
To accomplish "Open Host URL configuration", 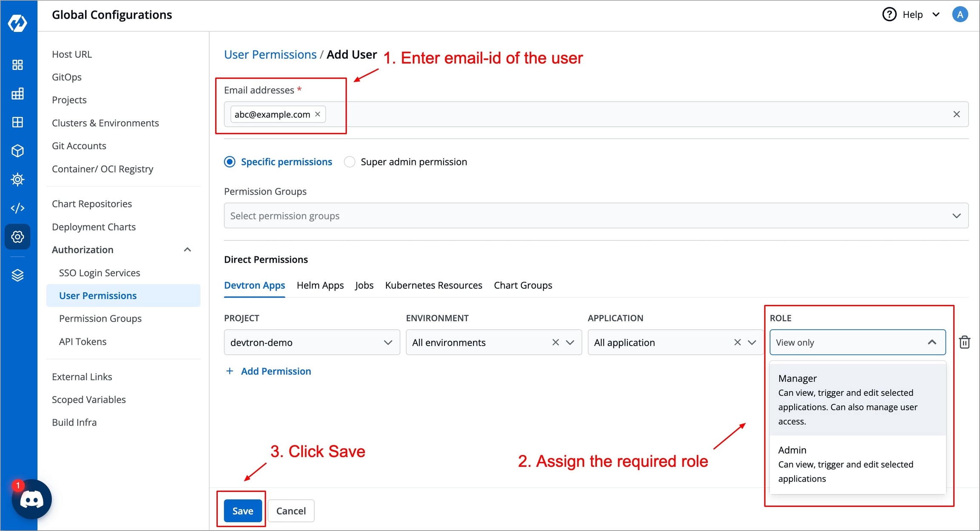I will tap(72, 54).
